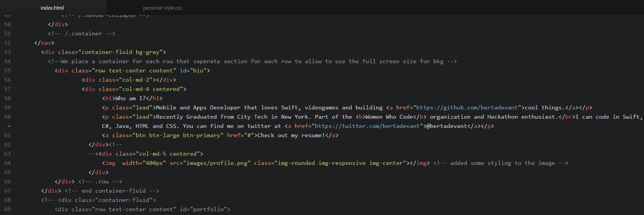
Task: Click the "end container-fluid" comment
Action: (x=112, y=191)
